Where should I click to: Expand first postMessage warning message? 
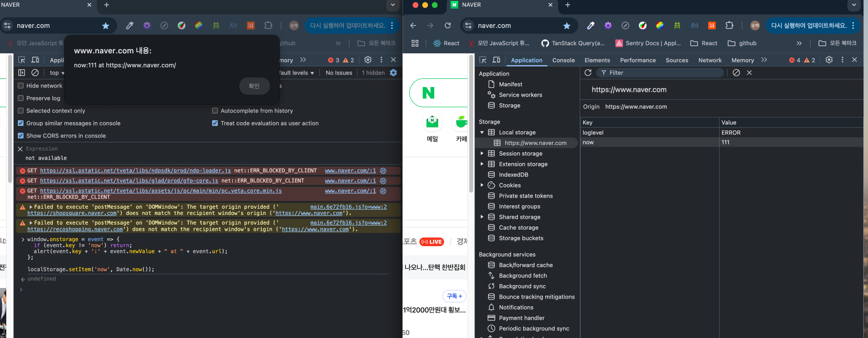[x=31, y=207]
